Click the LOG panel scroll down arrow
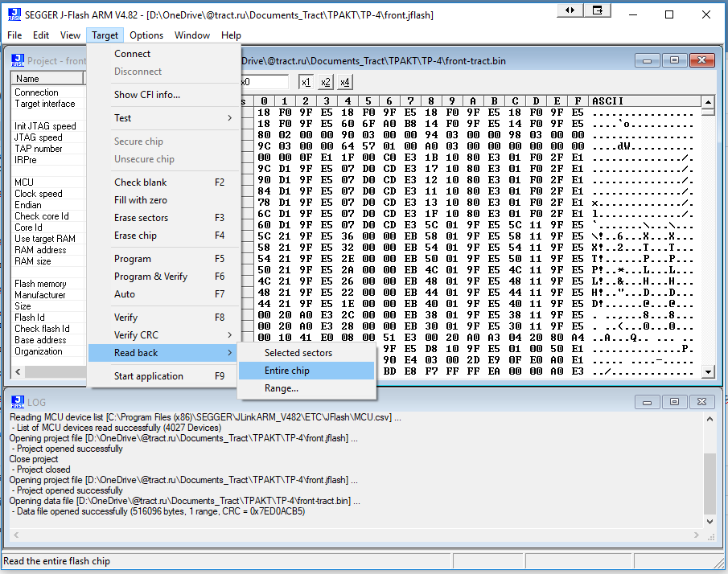 (x=709, y=521)
